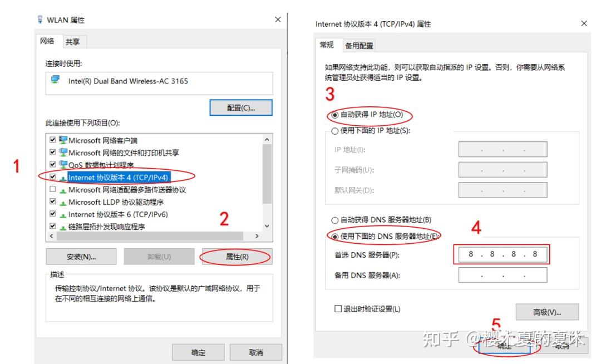
Task: Click the horizontal scroll right arrow
Action: (x=257, y=236)
